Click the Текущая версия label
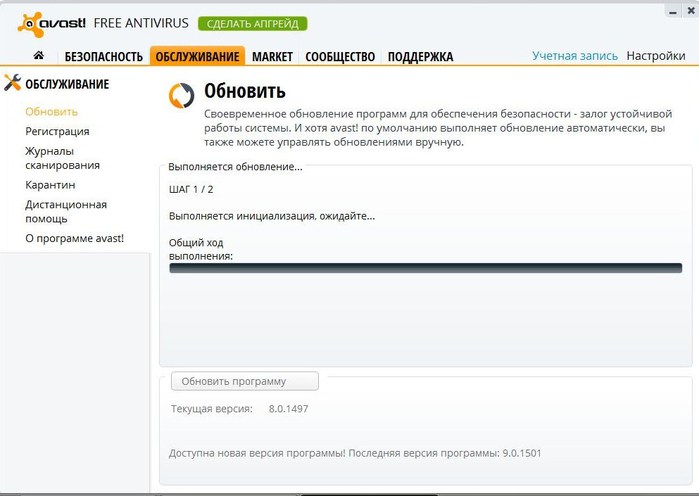This screenshot has height=496, width=699. point(211,409)
